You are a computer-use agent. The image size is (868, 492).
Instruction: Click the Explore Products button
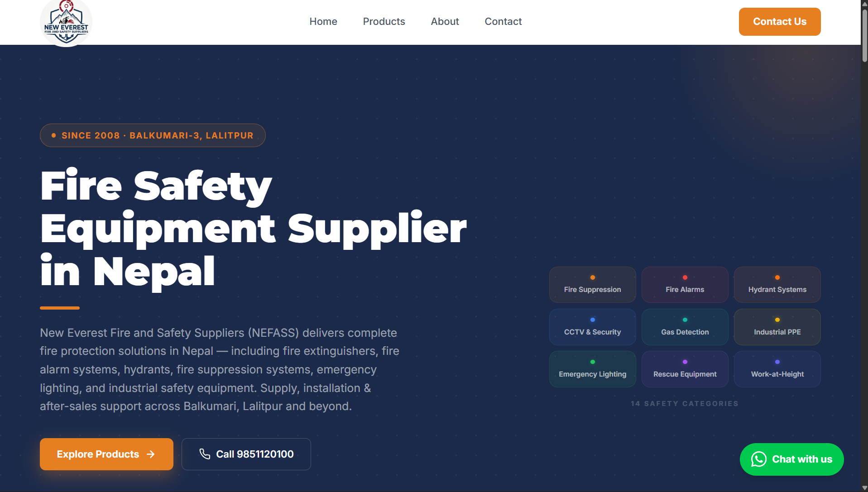(106, 454)
